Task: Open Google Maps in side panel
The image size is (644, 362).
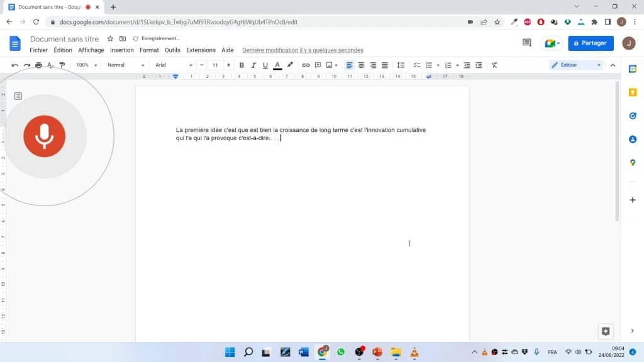Action: 633,163
